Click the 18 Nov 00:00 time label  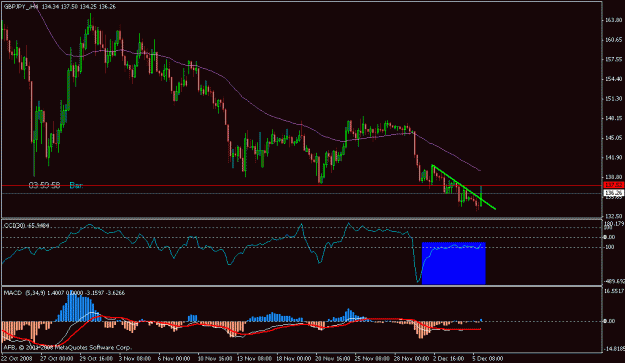pyautogui.click(x=293, y=358)
